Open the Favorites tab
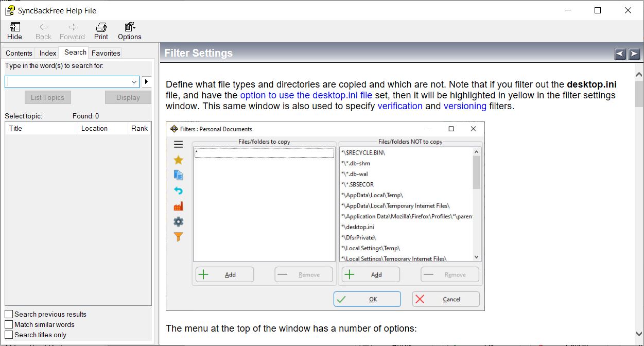 tap(106, 53)
